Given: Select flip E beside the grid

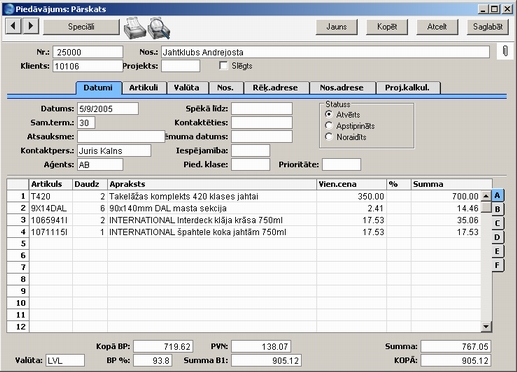Looking at the screenshot, I should pyautogui.click(x=497, y=251).
